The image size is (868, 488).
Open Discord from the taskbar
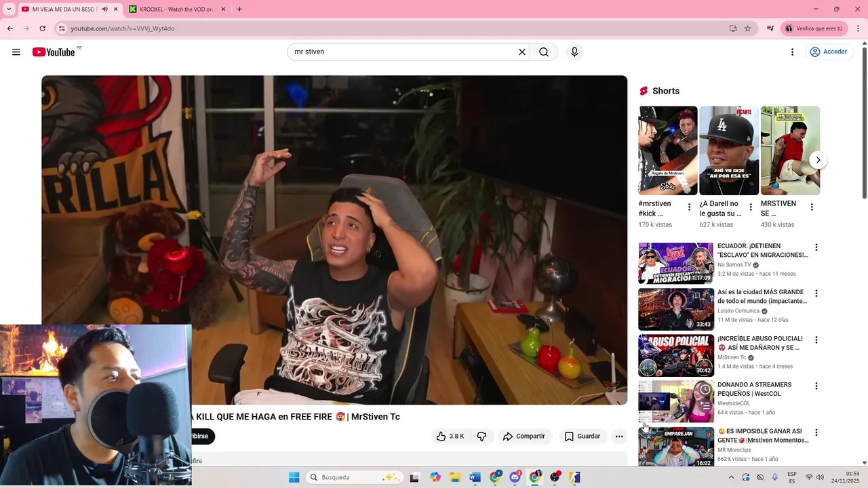coord(515,477)
